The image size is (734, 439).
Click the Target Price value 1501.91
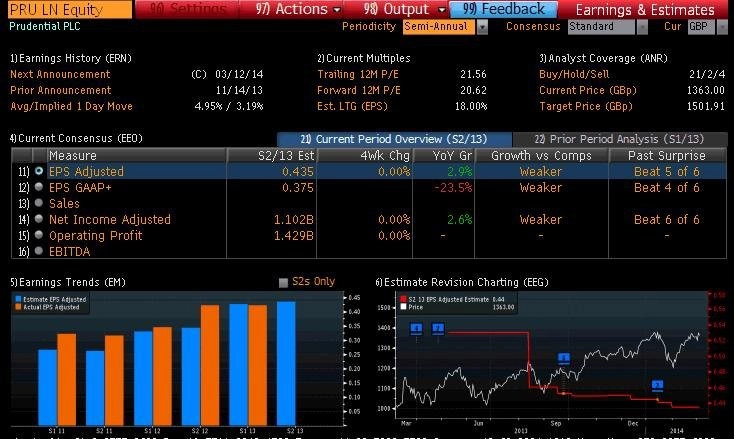[x=706, y=106]
